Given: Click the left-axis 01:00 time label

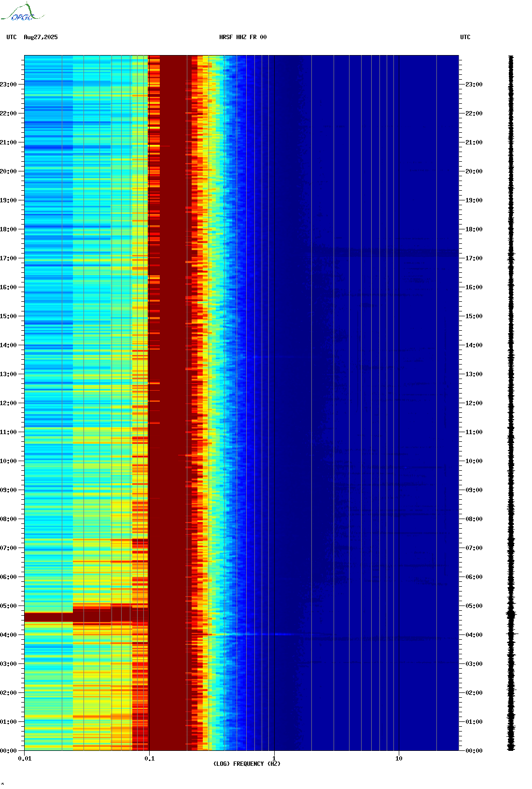Looking at the screenshot, I should 8,722.
